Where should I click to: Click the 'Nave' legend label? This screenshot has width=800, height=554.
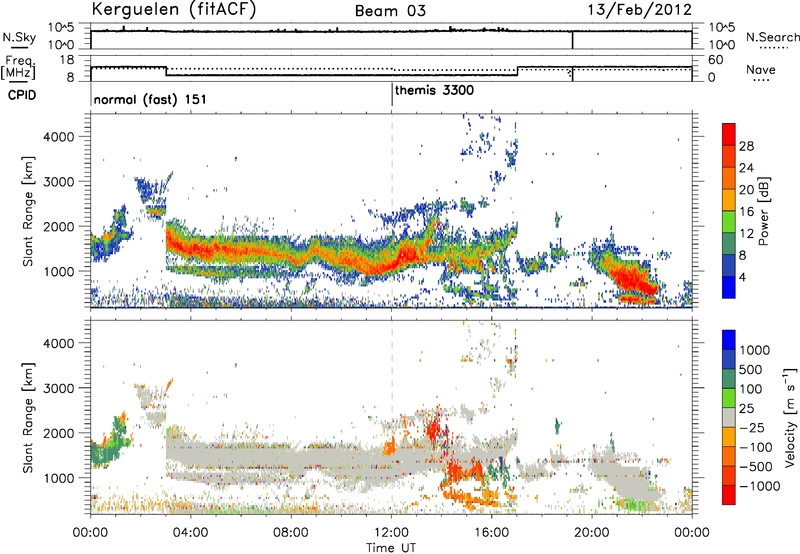[x=761, y=69]
